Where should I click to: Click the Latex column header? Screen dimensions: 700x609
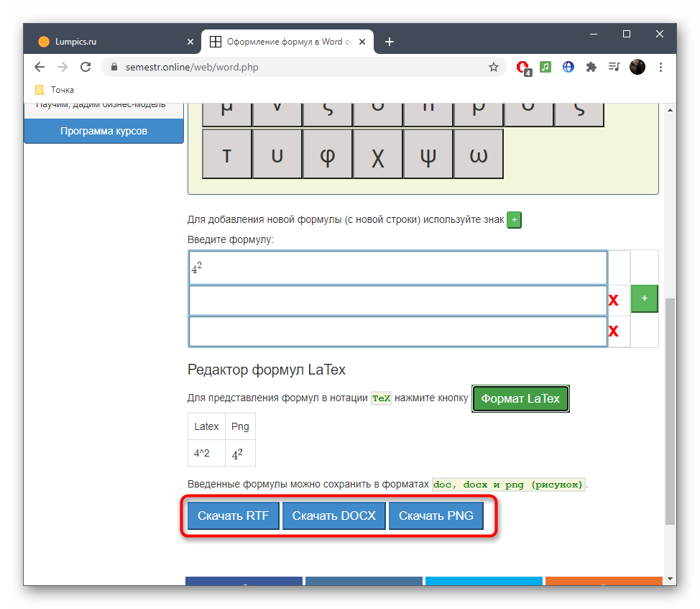206,426
